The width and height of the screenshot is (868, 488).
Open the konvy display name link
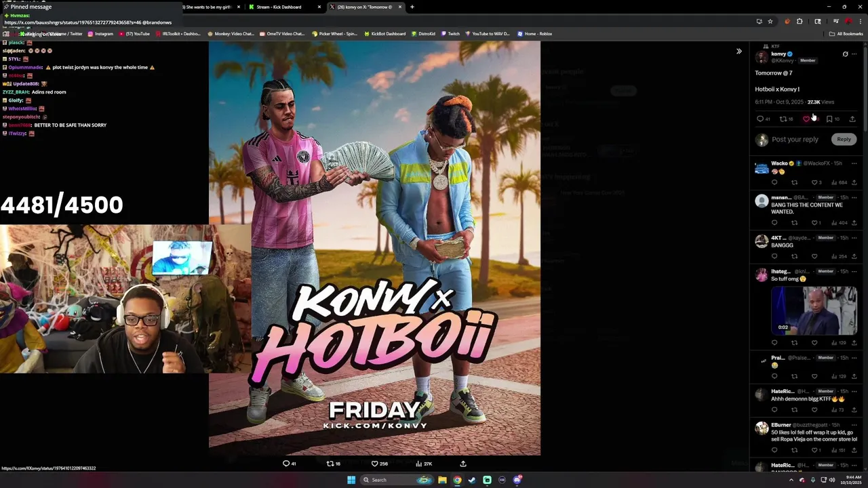pyautogui.click(x=778, y=54)
